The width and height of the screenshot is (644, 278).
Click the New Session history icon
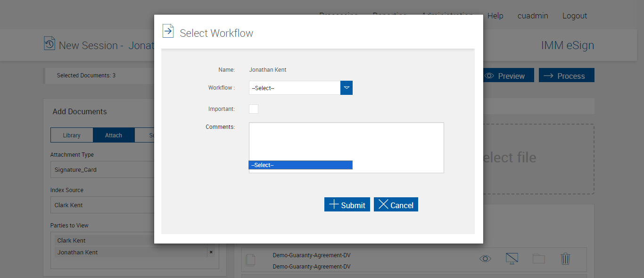point(50,44)
